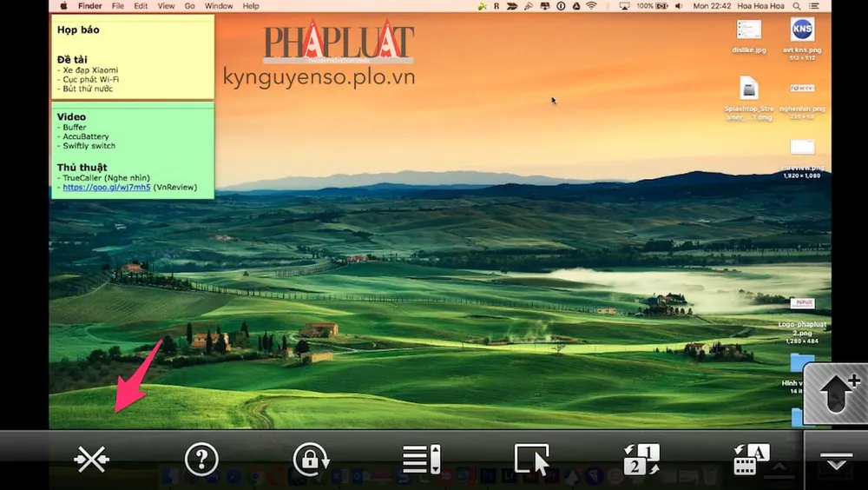This screenshot has width=868, height=490.
Task: Select the mouse pointer mode icon
Action: (532, 459)
